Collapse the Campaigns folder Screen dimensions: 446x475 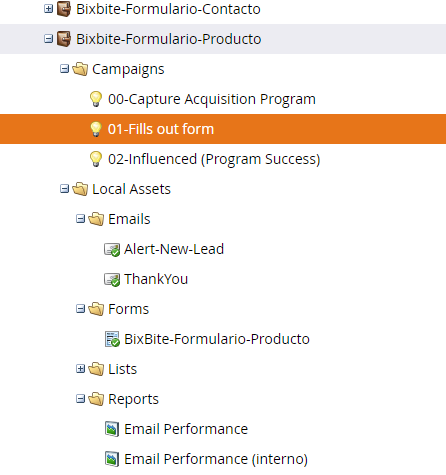tap(64, 69)
